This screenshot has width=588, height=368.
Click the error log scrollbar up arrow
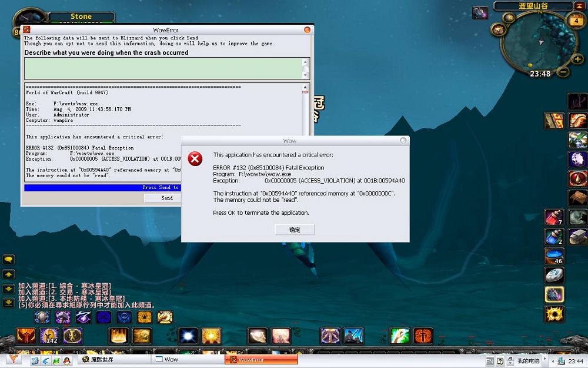coord(305,87)
